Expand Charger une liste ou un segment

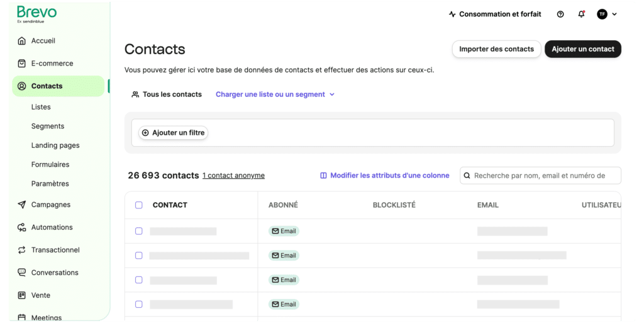point(275,94)
